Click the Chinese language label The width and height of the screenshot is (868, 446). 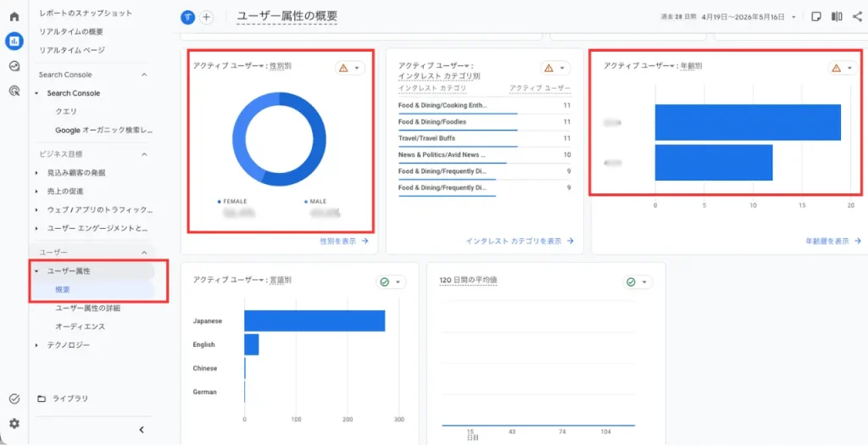pos(205,369)
